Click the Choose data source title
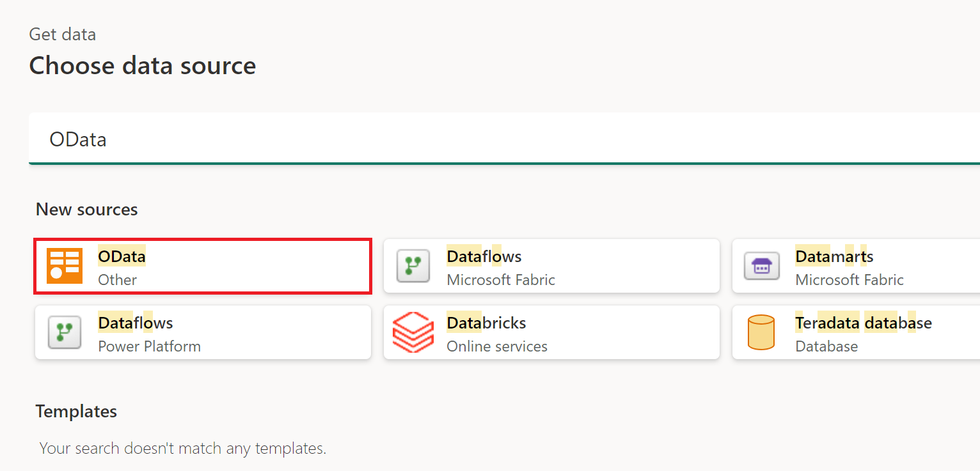980x471 pixels. tap(142, 65)
